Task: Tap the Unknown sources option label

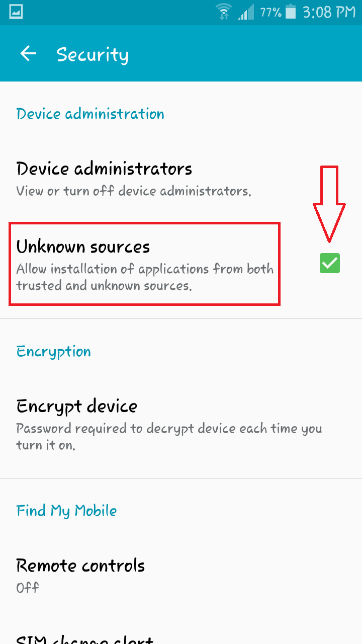Action: coord(83,247)
